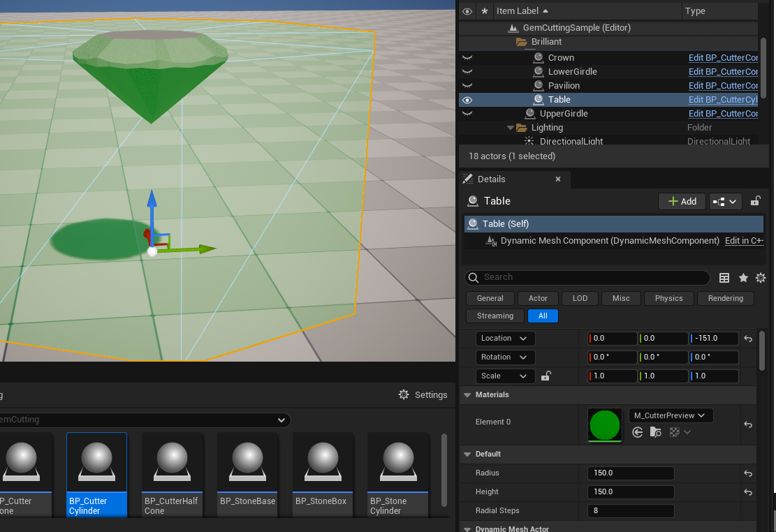The image size is (776, 532).
Task: Sort outliner by Item Label column
Action: point(522,11)
